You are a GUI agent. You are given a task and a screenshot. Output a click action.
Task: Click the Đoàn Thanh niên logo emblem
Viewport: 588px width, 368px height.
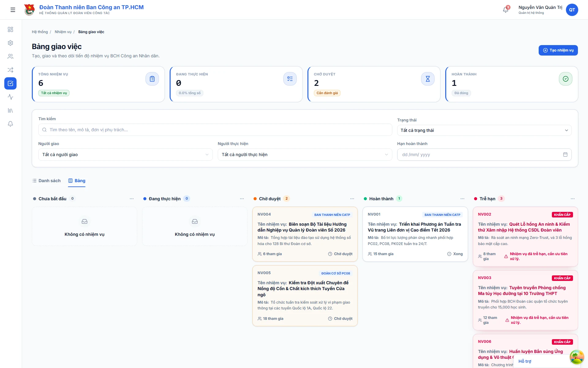(x=29, y=10)
